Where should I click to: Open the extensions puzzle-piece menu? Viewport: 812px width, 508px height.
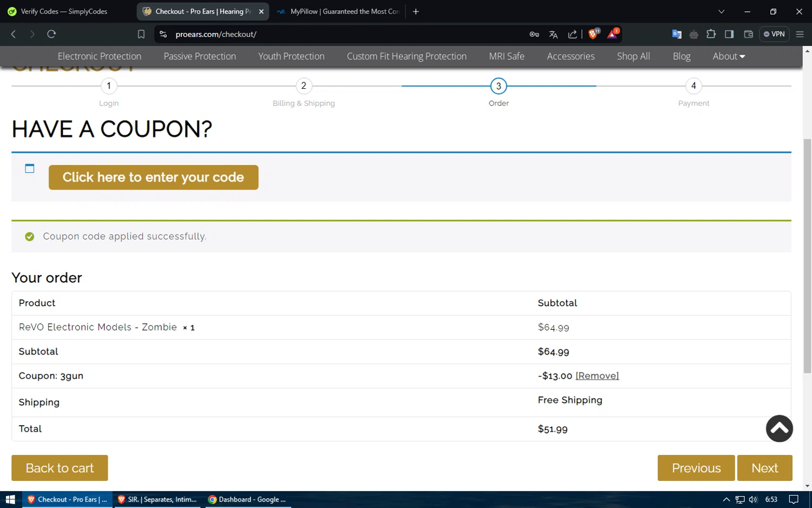click(711, 34)
